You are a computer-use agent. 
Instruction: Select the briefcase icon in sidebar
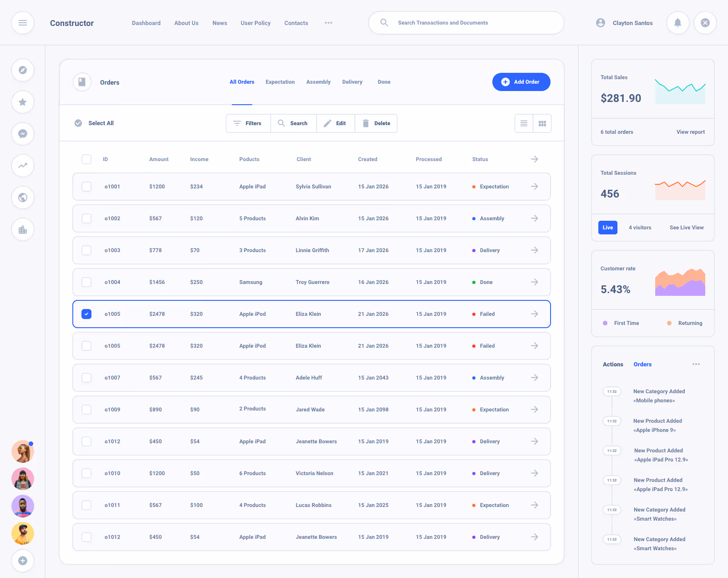(22, 229)
